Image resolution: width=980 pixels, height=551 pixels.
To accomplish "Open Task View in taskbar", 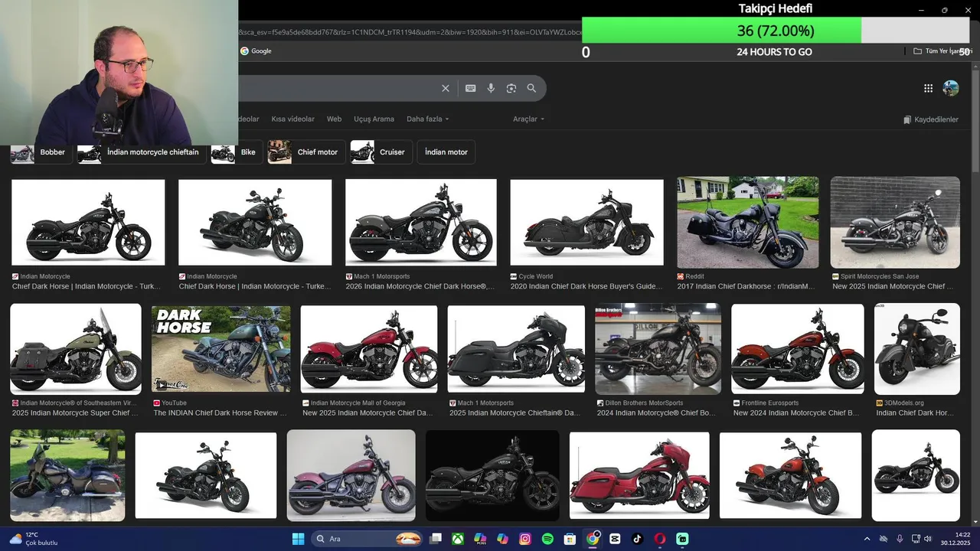I will pyautogui.click(x=436, y=539).
